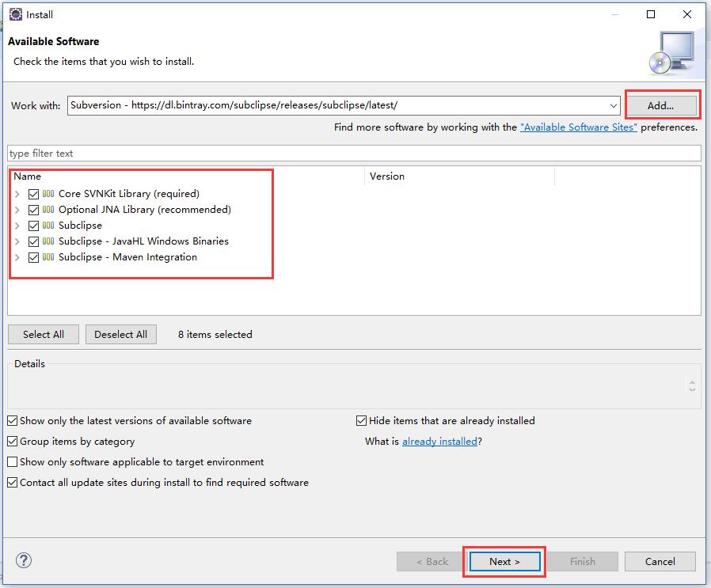Toggle Hide items that are already installed
711x588 pixels.
point(362,421)
